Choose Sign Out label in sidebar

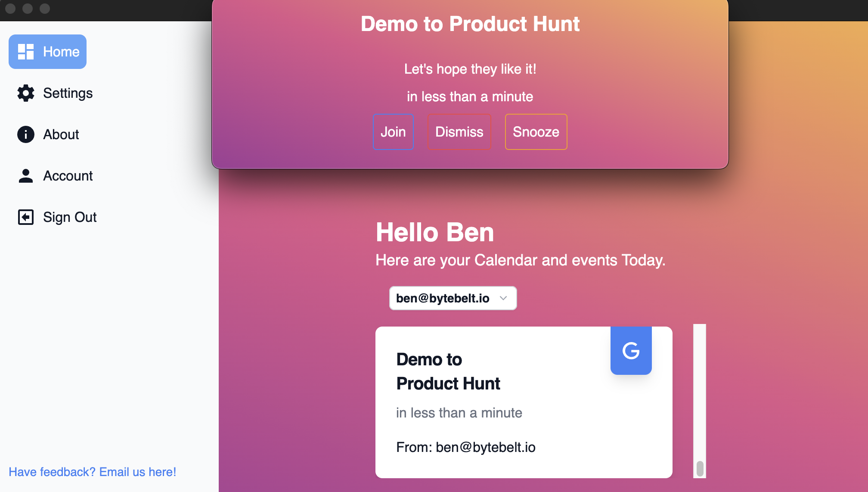[70, 217]
